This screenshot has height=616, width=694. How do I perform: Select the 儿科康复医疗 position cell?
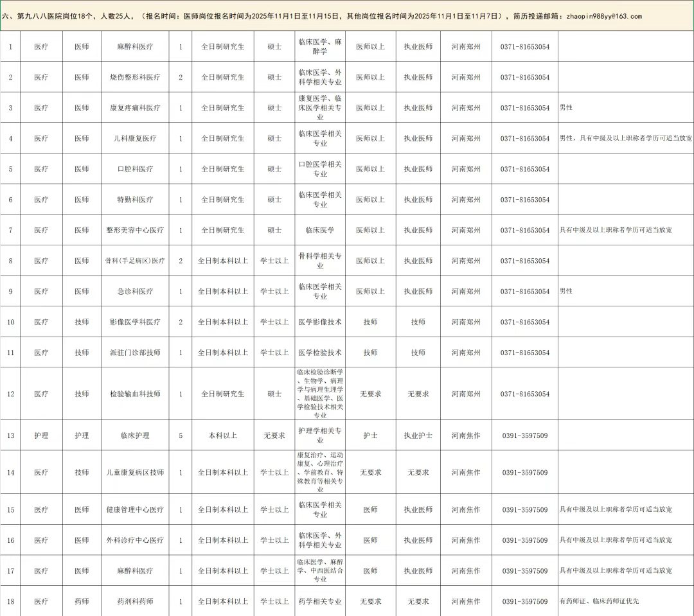tap(135, 138)
